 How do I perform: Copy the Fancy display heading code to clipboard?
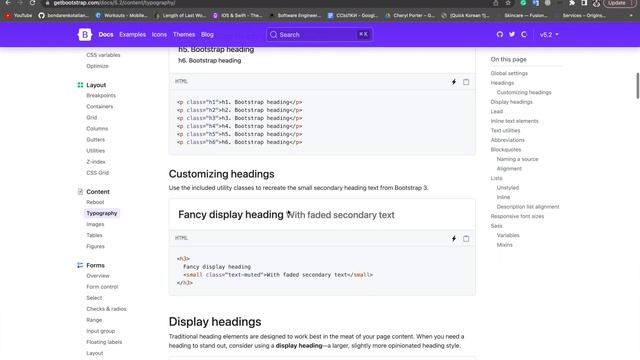pos(466,239)
